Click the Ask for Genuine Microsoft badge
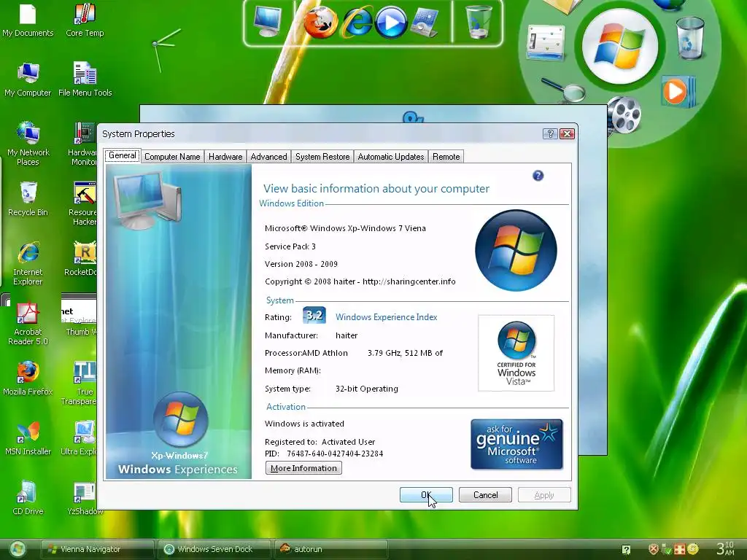 pos(516,444)
